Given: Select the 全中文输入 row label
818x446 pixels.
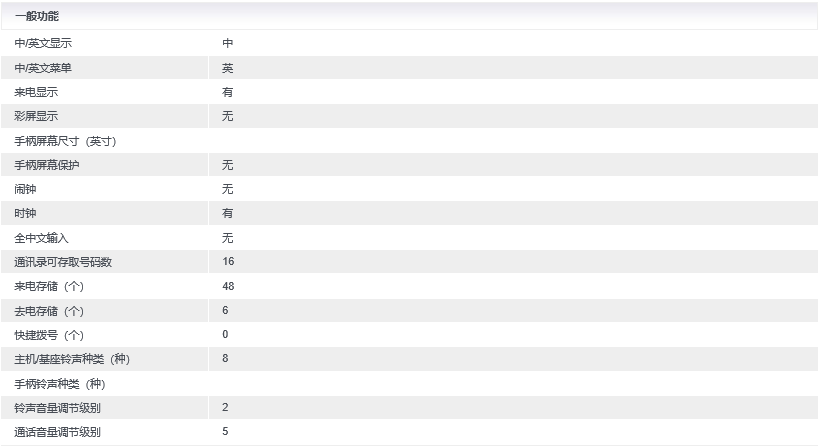Looking at the screenshot, I should (x=41, y=238).
